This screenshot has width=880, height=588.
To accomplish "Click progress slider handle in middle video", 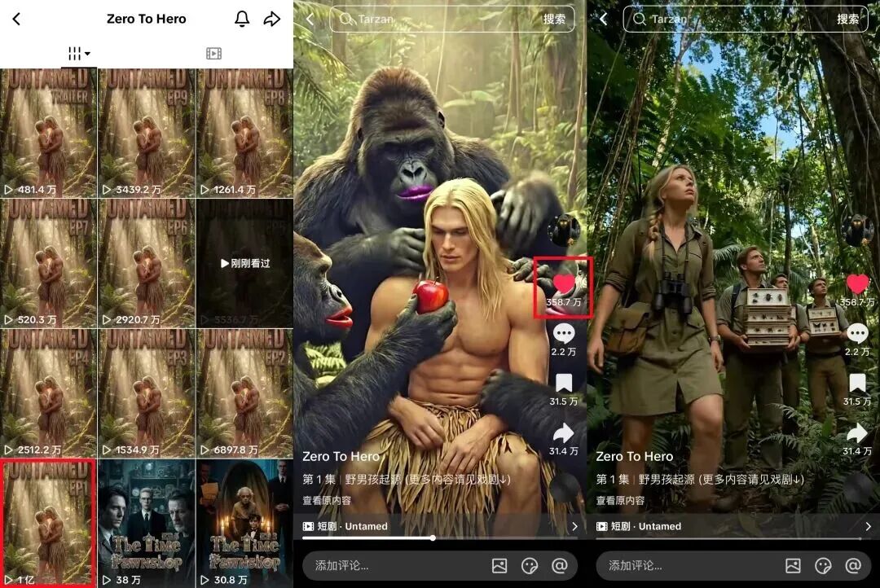I will (x=433, y=538).
